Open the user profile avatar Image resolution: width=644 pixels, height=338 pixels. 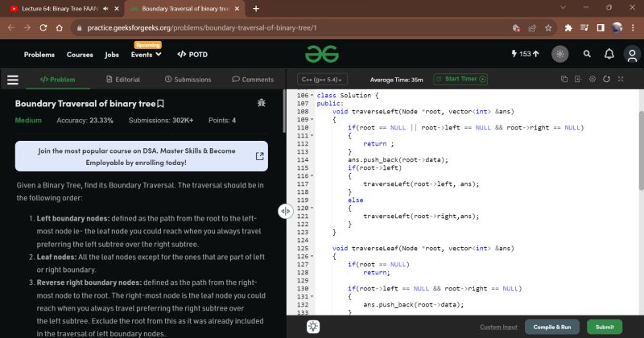click(632, 54)
